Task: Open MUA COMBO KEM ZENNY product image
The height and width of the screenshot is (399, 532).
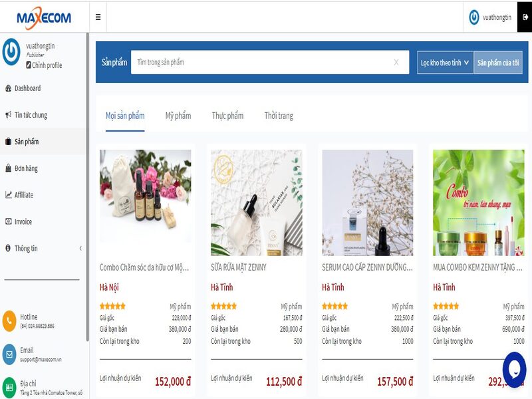Action: 479,203
